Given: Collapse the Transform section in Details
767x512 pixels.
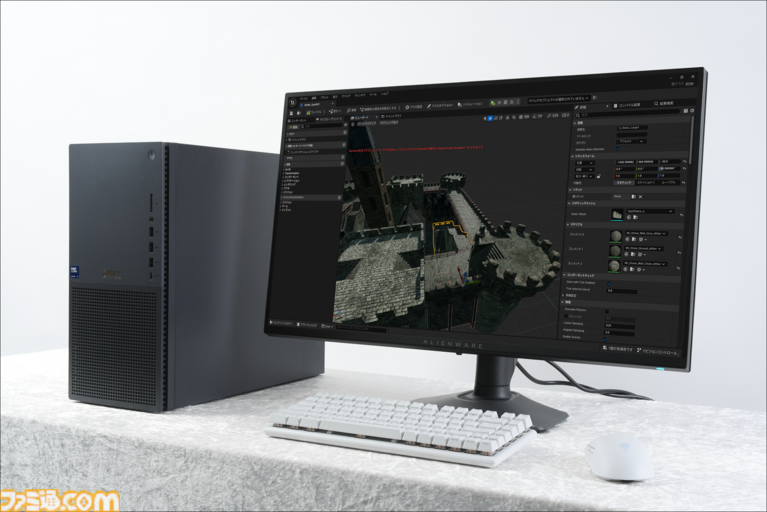Looking at the screenshot, I should [x=572, y=156].
